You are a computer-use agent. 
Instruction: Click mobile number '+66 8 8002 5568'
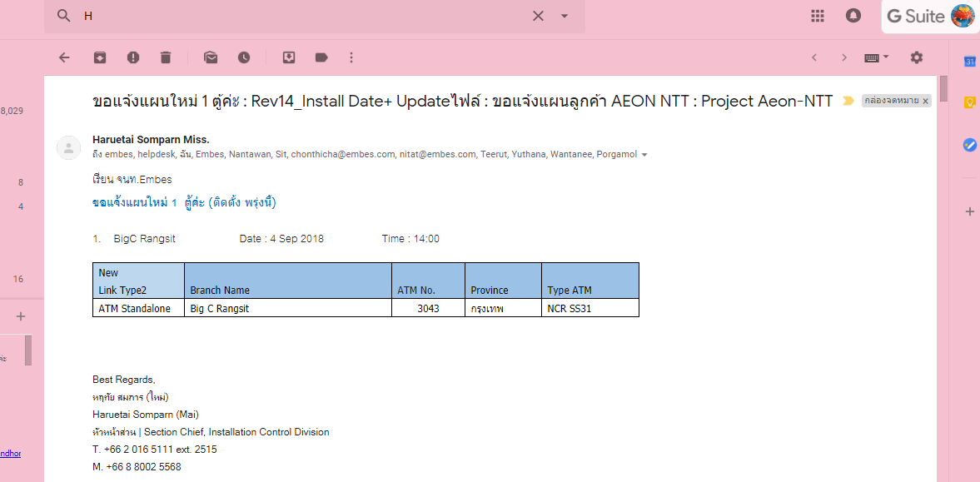coord(143,467)
